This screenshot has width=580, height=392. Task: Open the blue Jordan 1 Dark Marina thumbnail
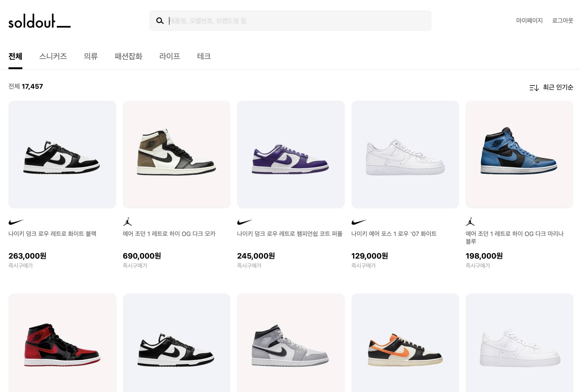pos(519,154)
